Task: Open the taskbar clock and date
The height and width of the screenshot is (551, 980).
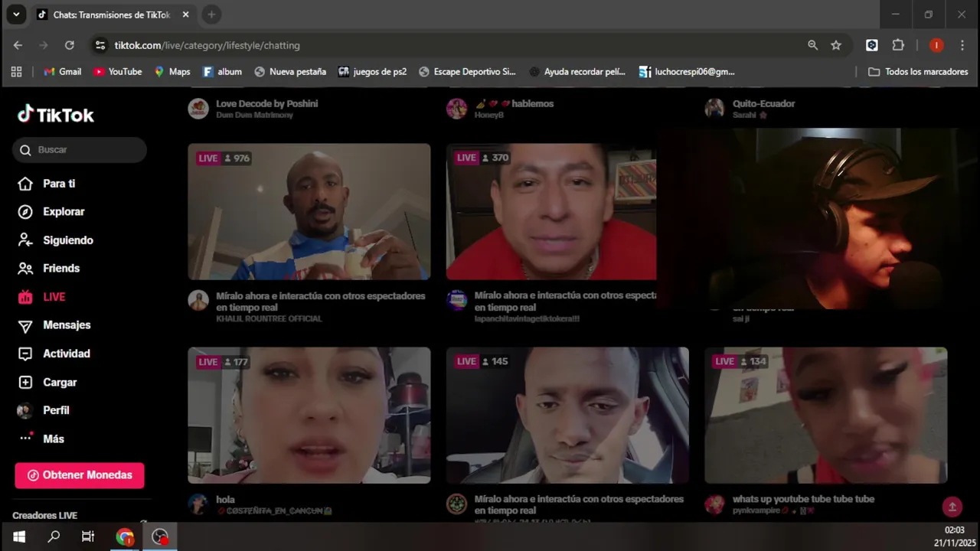Action: coord(954,536)
